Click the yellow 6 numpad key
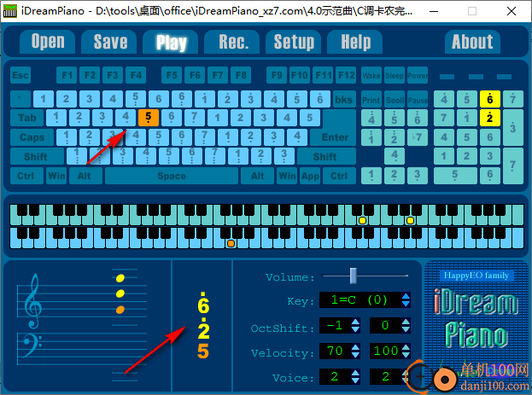Image resolution: width=532 pixels, height=395 pixels. pyautogui.click(x=489, y=99)
